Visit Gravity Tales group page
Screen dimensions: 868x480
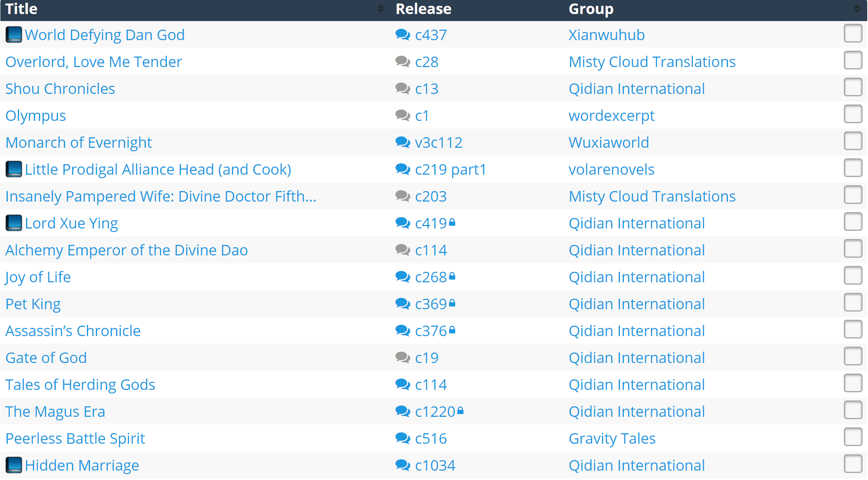tap(612, 438)
